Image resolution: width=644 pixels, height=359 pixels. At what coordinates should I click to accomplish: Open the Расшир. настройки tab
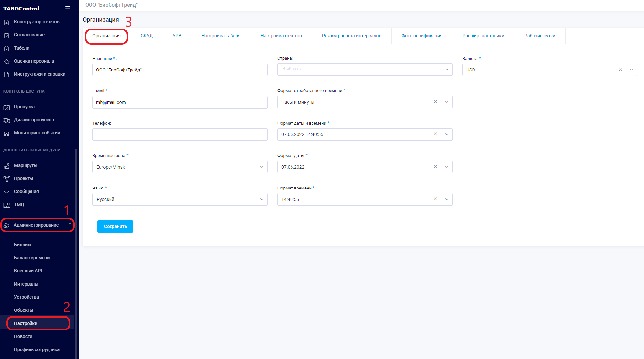[x=483, y=36]
